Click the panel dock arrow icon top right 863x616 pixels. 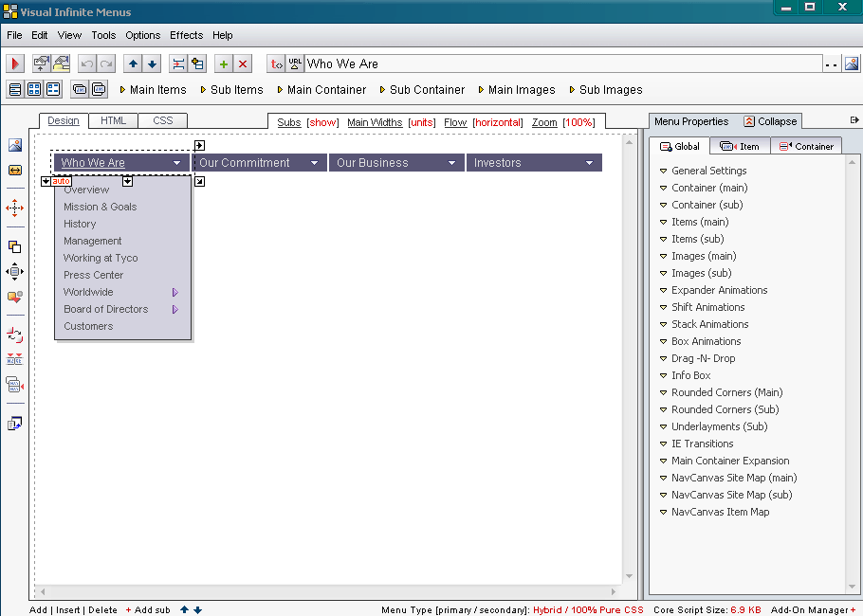pos(854,120)
